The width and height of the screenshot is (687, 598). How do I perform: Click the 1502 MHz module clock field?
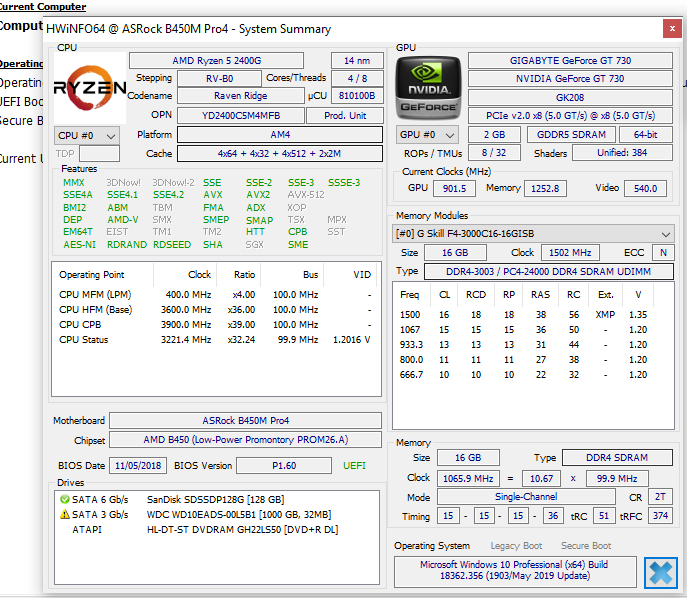(x=570, y=253)
